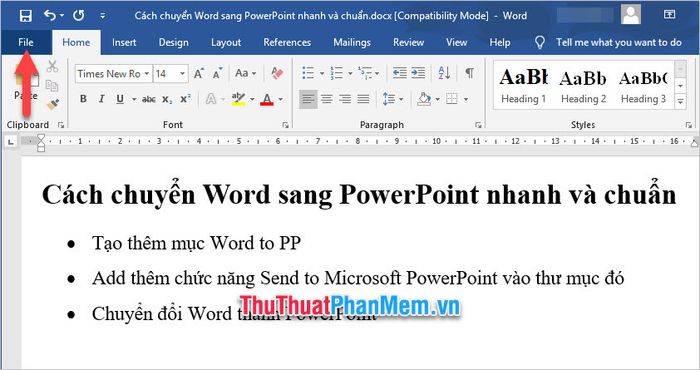The height and width of the screenshot is (370, 700).
Task: Apply yellow text highlight color
Action: pos(239,99)
